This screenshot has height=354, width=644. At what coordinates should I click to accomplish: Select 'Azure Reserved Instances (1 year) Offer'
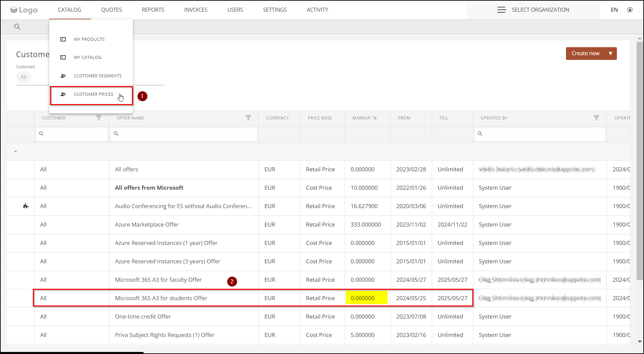[x=166, y=243]
